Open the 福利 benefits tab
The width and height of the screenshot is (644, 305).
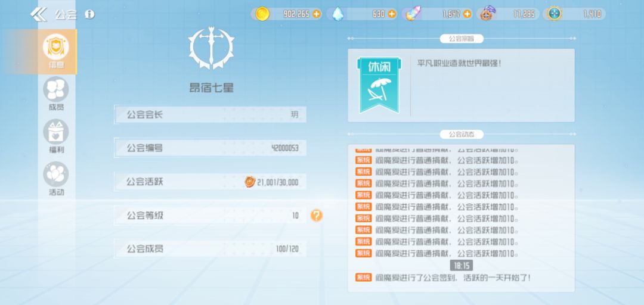56,136
